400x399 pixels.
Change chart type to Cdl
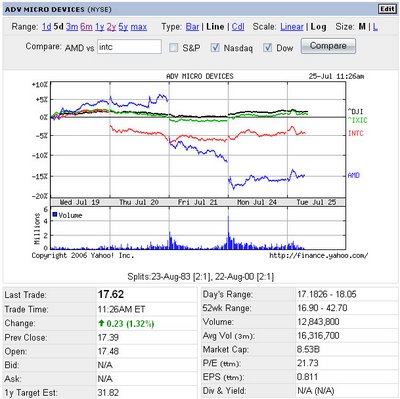tap(238, 27)
